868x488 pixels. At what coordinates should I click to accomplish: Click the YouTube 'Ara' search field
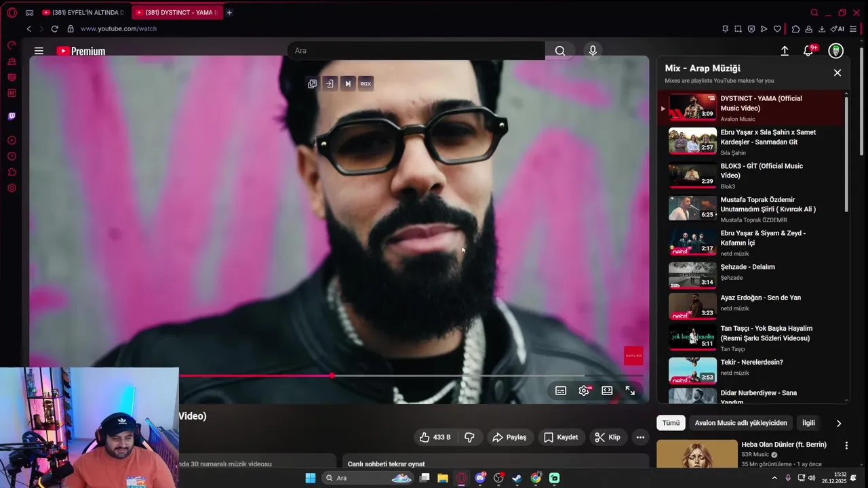pyautogui.click(x=416, y=51)
